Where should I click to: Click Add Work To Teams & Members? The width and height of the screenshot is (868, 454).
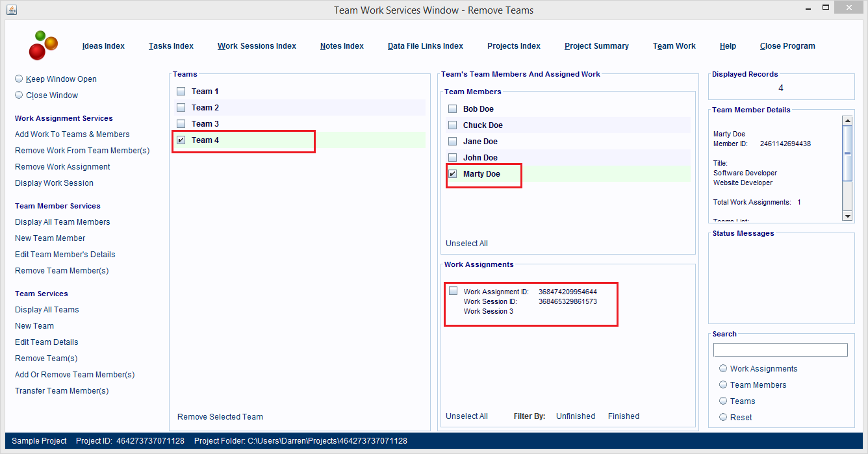(x=72, y=134)
